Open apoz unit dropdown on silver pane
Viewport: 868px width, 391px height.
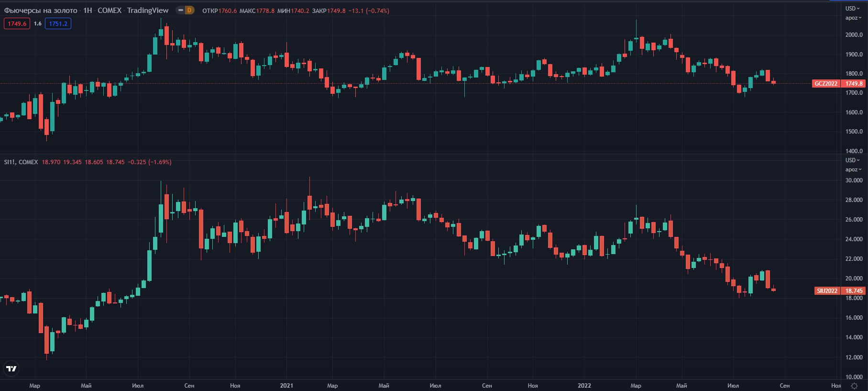[853, 169]
